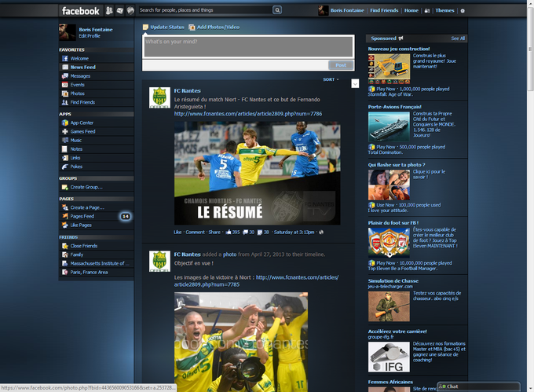
Task: Click the search magnifier button
Action: click(x=277, y=10)
